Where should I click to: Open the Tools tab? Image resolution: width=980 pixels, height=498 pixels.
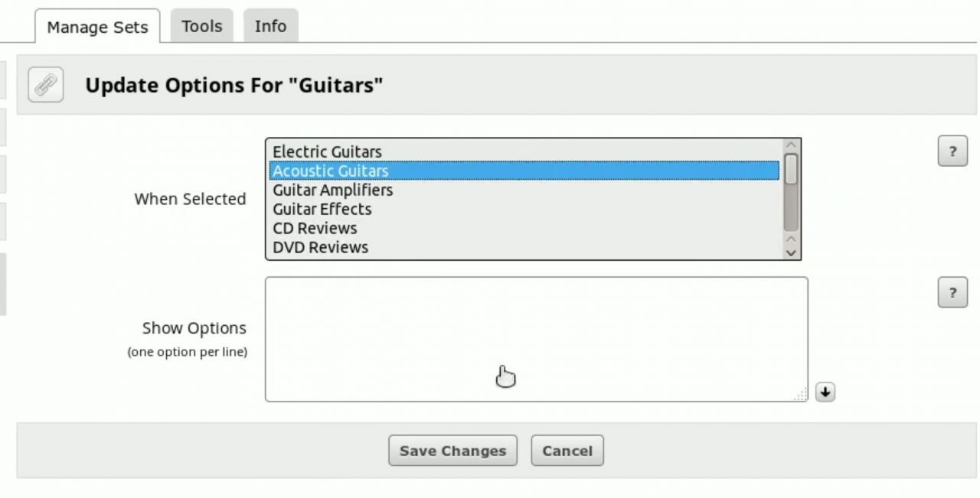[202, 26]
